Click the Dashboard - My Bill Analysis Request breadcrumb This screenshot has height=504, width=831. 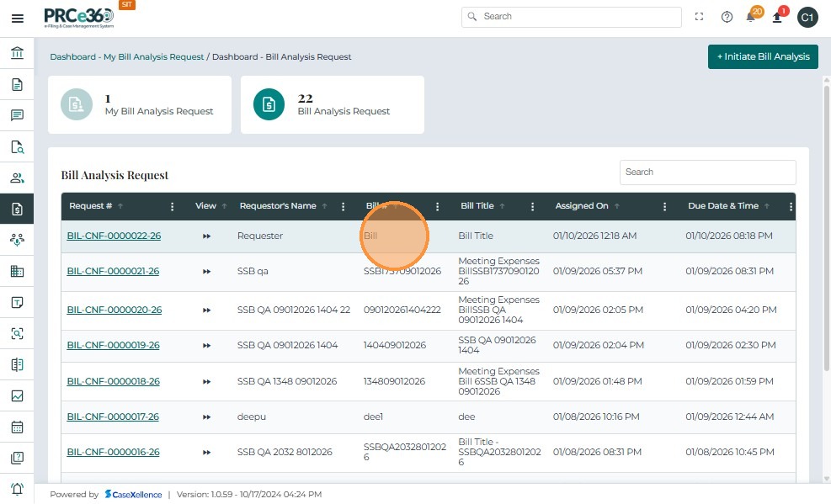(x=127, y=57)
